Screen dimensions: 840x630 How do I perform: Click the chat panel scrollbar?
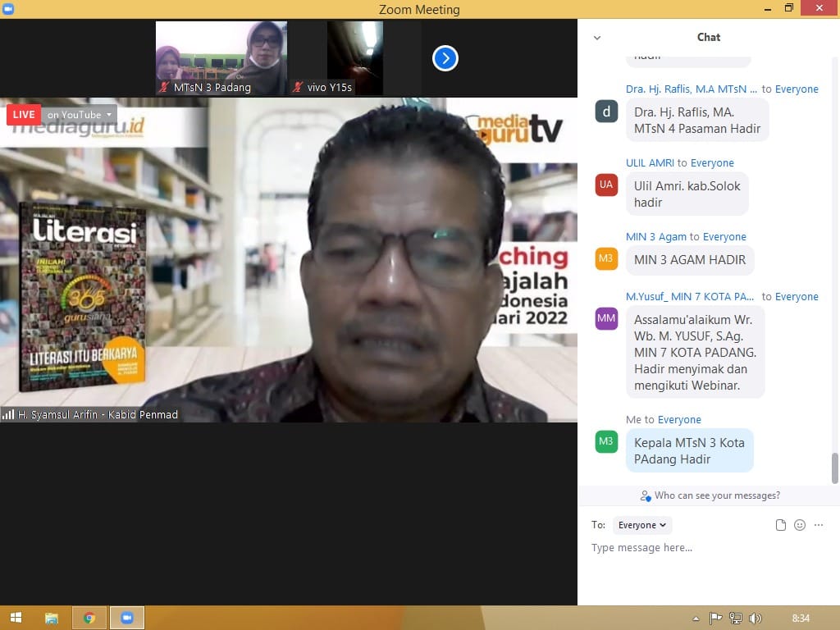pos(835,468)
